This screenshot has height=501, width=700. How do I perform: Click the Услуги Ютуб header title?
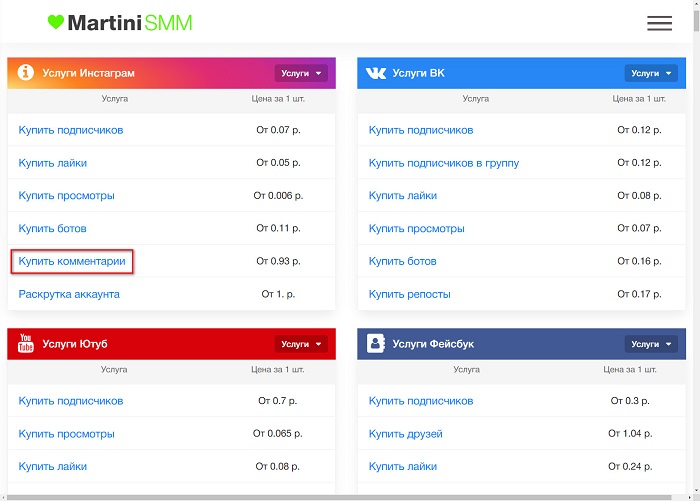[75, 344]
